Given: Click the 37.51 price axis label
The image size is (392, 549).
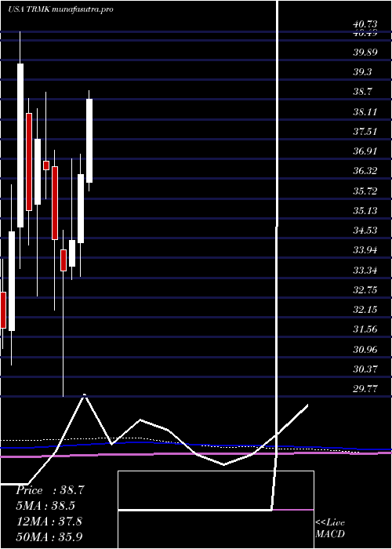Looking at the screenshot, I should coord(365,132).
